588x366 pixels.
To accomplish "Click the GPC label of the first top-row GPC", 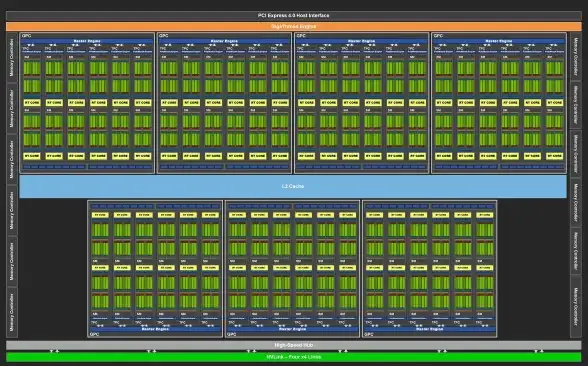I will (x=26, y=36).
